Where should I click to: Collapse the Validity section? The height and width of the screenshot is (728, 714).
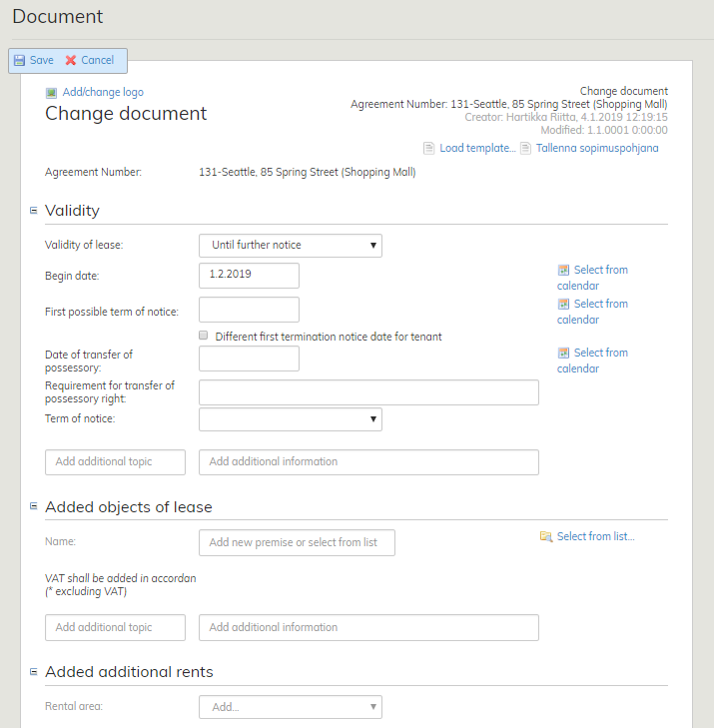click(33, 211)
